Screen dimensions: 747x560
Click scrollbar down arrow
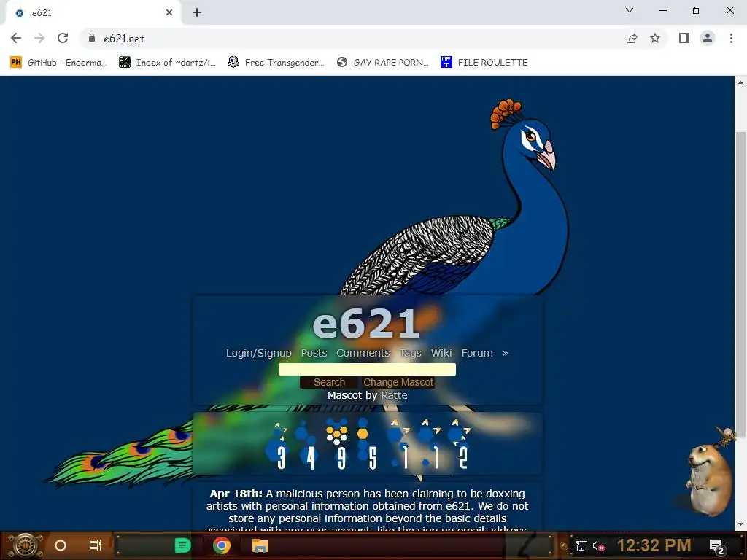click(x=740, y=524)
